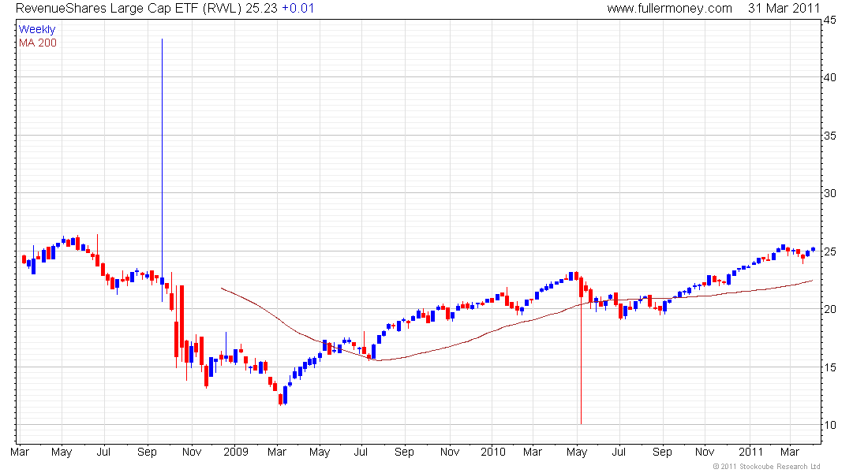Click the y-axis label '35'
868x473 pixels.
tap(829, 136)
